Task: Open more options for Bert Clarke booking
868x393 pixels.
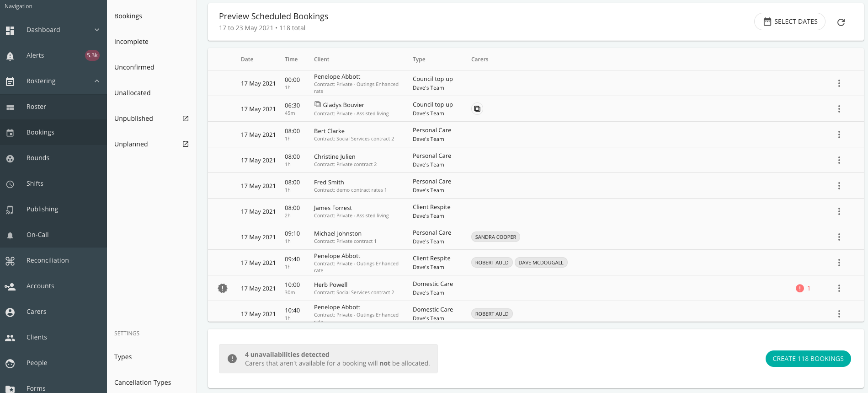Action: (x=839, y=135)
